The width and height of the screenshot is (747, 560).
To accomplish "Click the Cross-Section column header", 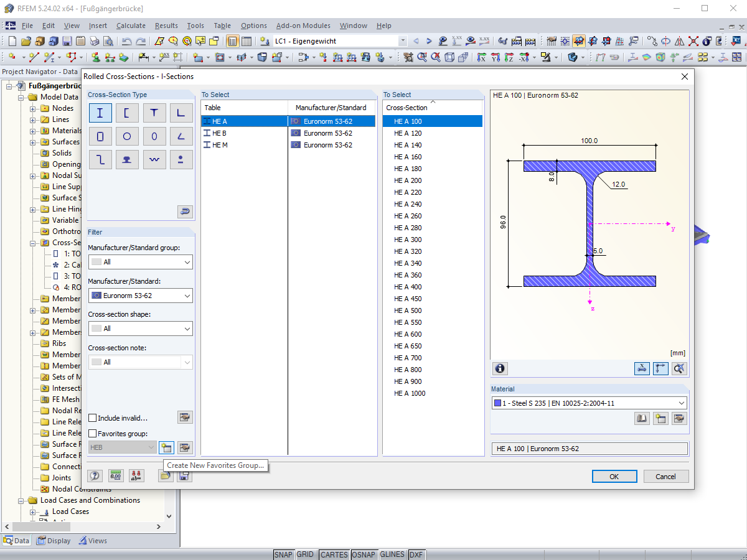I will click(433, 108).
